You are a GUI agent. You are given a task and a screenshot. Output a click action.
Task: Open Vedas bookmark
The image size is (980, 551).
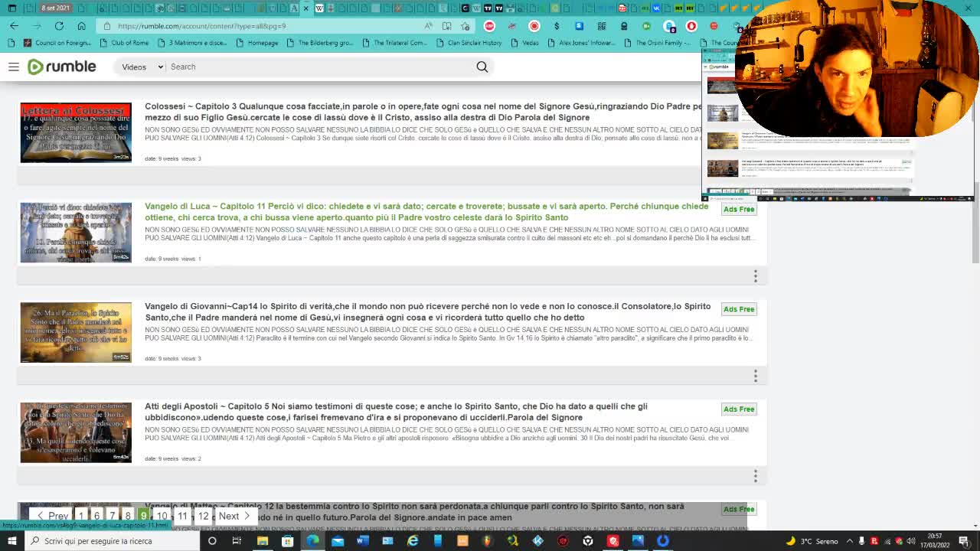(524, 43)
